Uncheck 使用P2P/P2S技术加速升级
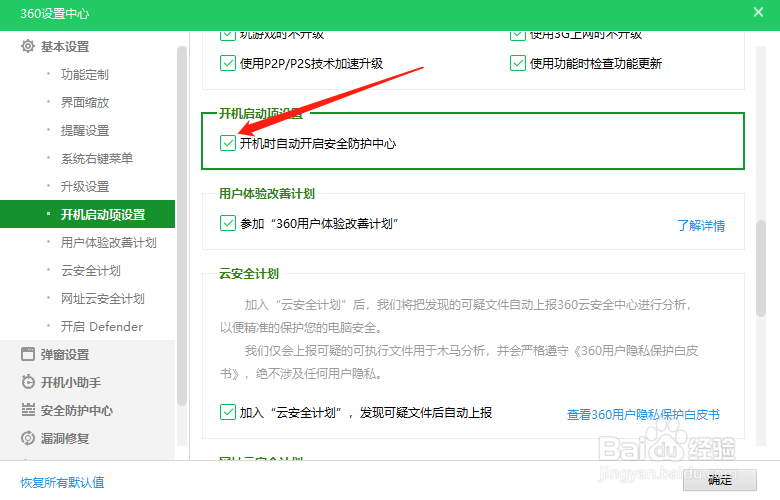The image size is (780, 500). (227, 63)
